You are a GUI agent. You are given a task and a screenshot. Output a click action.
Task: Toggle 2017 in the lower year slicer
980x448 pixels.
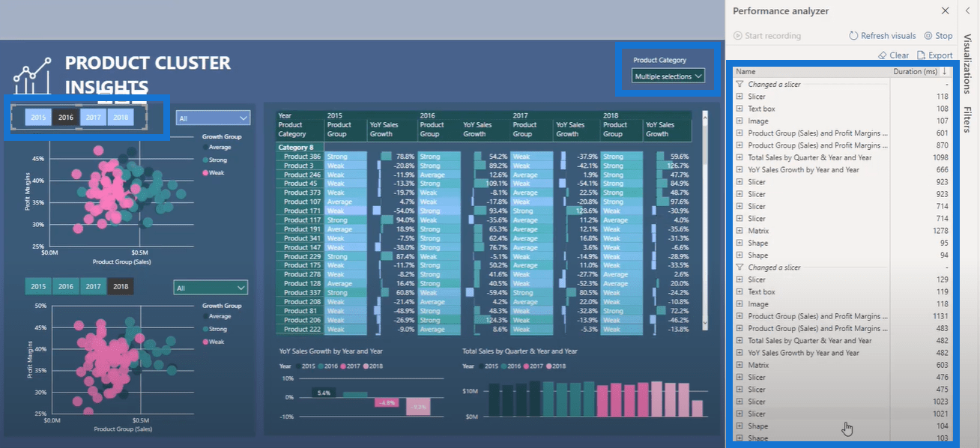(x=93, y=286)
